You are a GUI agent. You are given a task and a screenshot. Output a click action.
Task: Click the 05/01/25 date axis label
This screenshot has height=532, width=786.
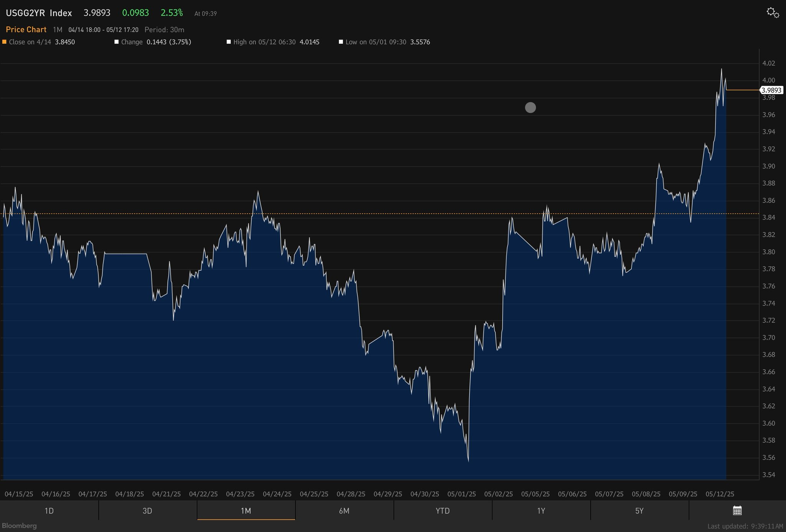pos(461,494)
